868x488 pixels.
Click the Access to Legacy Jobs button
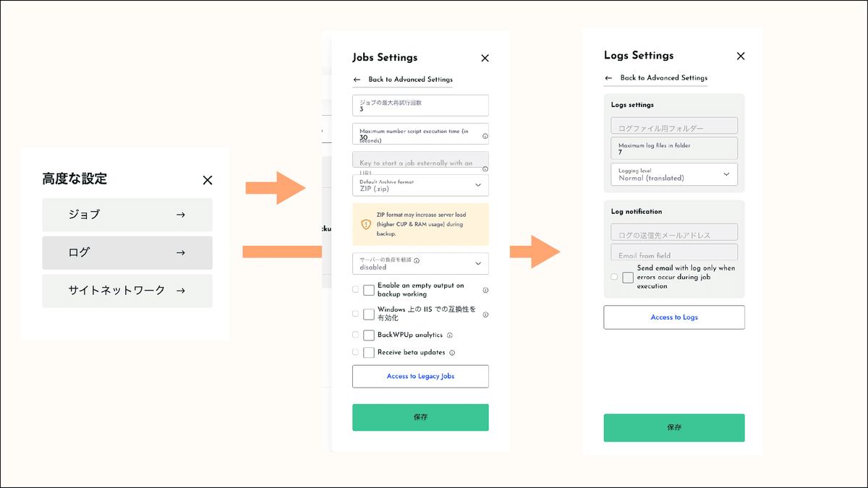coord(420,376)
